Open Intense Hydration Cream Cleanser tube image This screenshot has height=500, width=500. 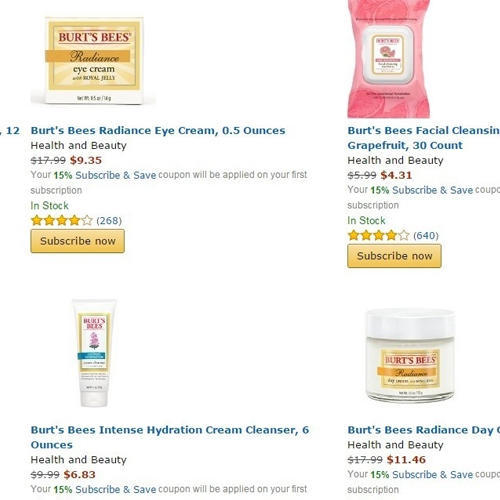(94, 353)
